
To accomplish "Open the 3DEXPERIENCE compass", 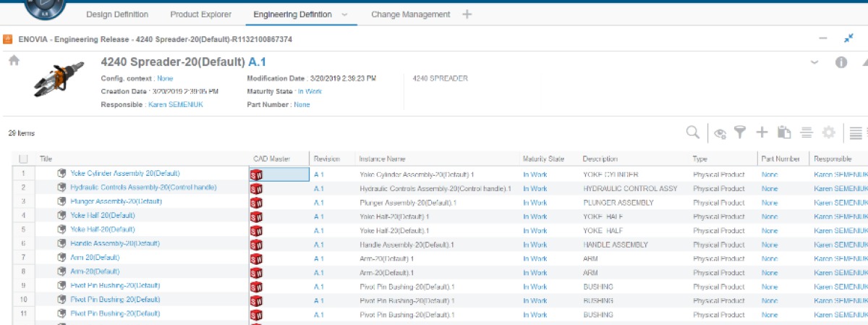I will click(x=43, y=7).
